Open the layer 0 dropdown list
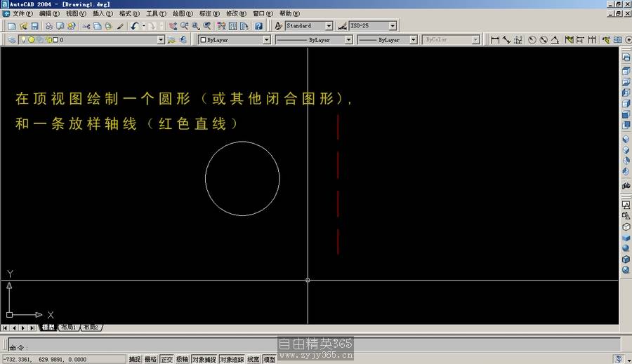The height and width of the screenshot is (364, 632). 162,40
